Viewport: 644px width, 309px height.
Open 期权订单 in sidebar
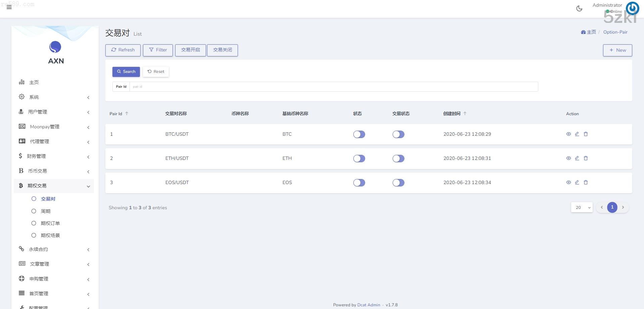tap(50, 223)
